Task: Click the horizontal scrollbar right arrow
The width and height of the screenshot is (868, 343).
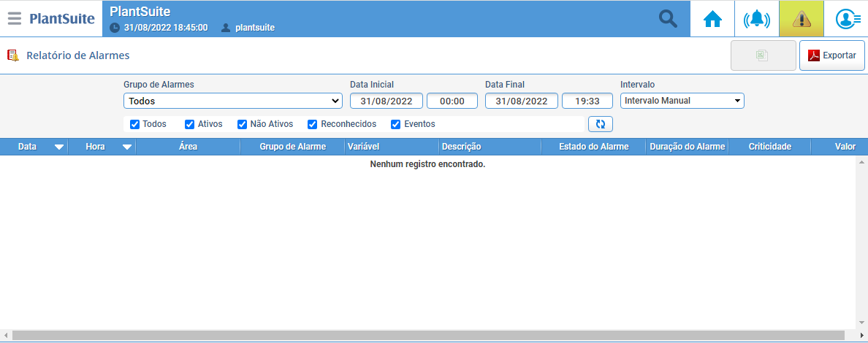Action: pyautogui.click(x=862, y=335)
